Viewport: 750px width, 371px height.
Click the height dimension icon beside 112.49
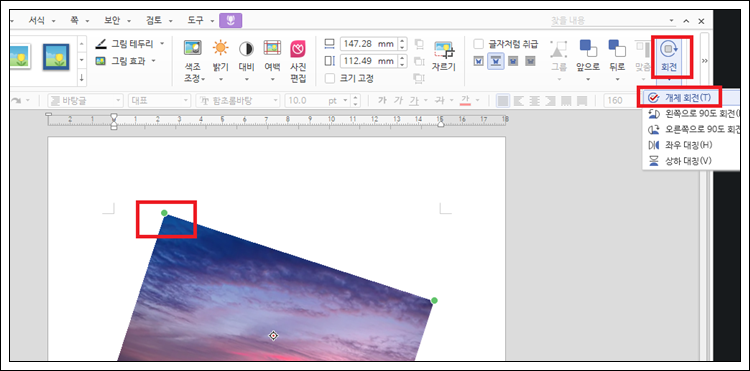(x=330, y=61)
